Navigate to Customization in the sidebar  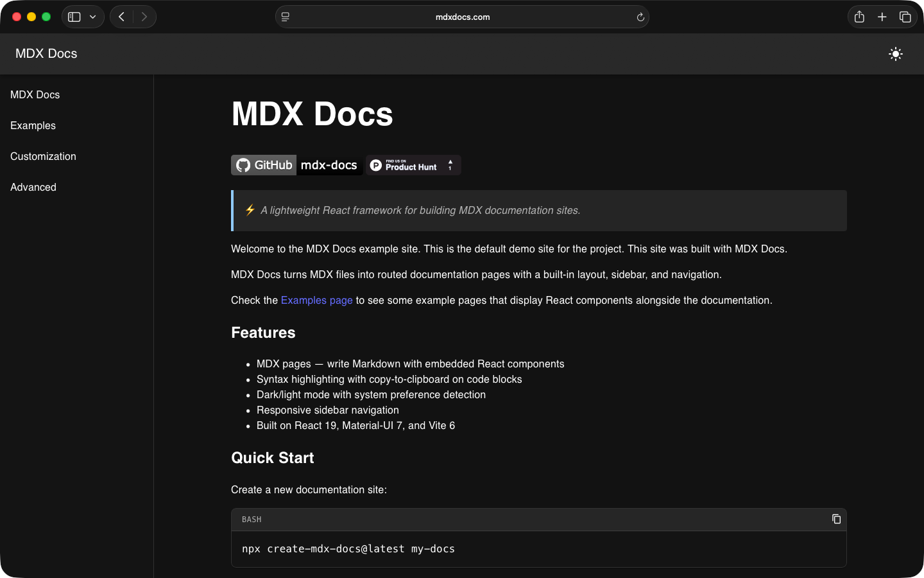pos(43,157)
